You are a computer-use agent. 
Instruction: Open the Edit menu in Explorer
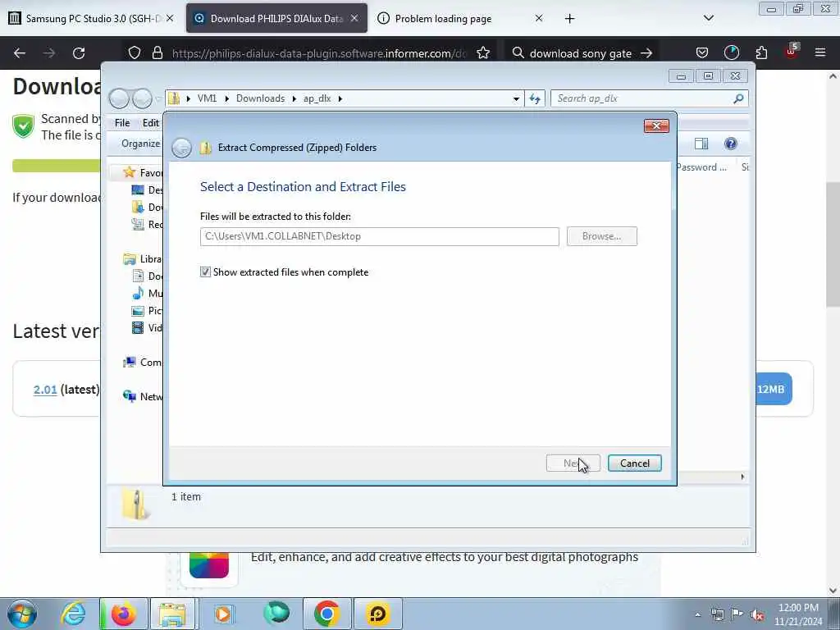(x=151, y=123)
